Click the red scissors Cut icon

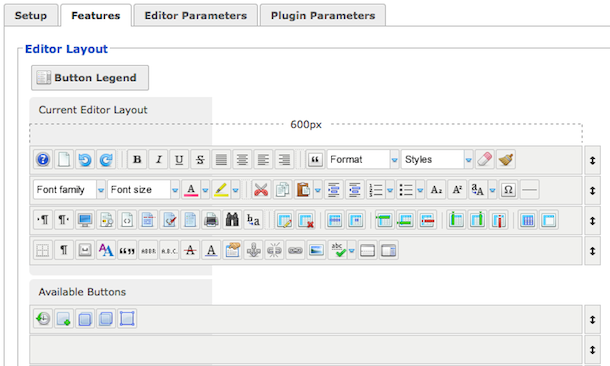pyautogui.click(x=261, y=190)
